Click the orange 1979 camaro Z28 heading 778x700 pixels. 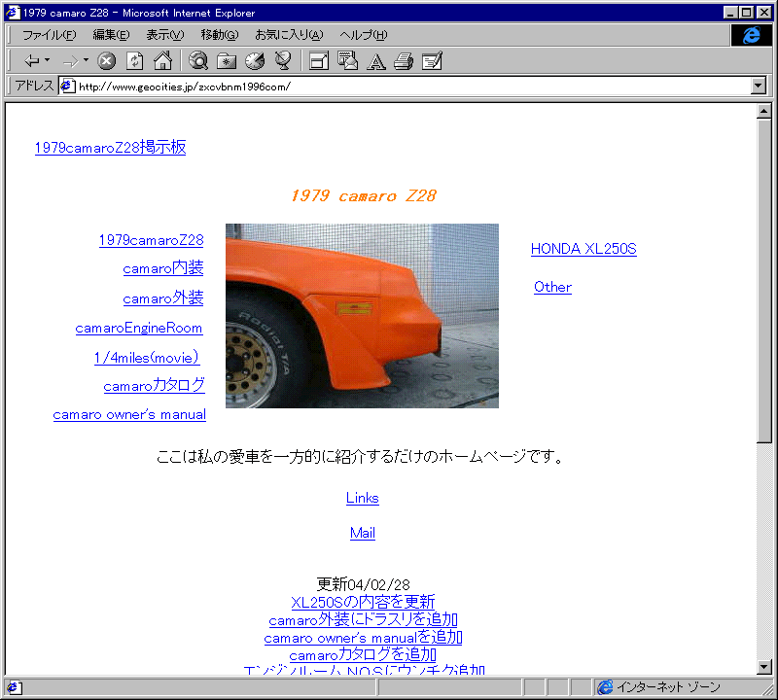point(363,196)
